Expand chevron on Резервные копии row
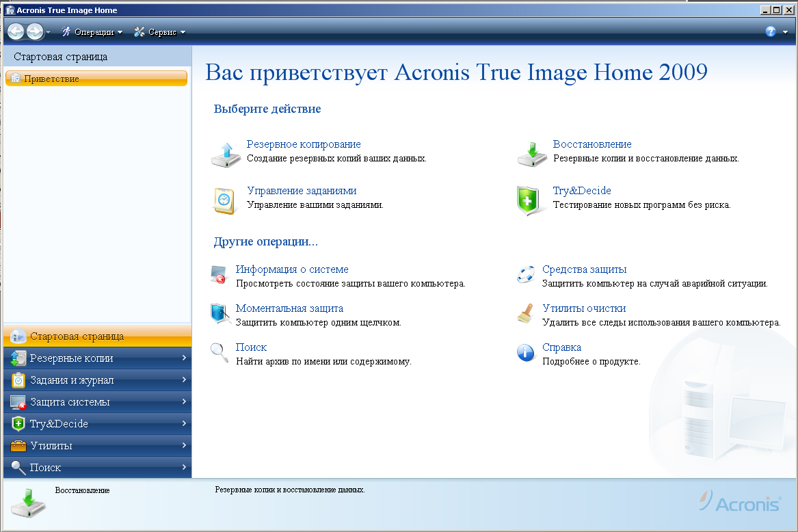 184,358
